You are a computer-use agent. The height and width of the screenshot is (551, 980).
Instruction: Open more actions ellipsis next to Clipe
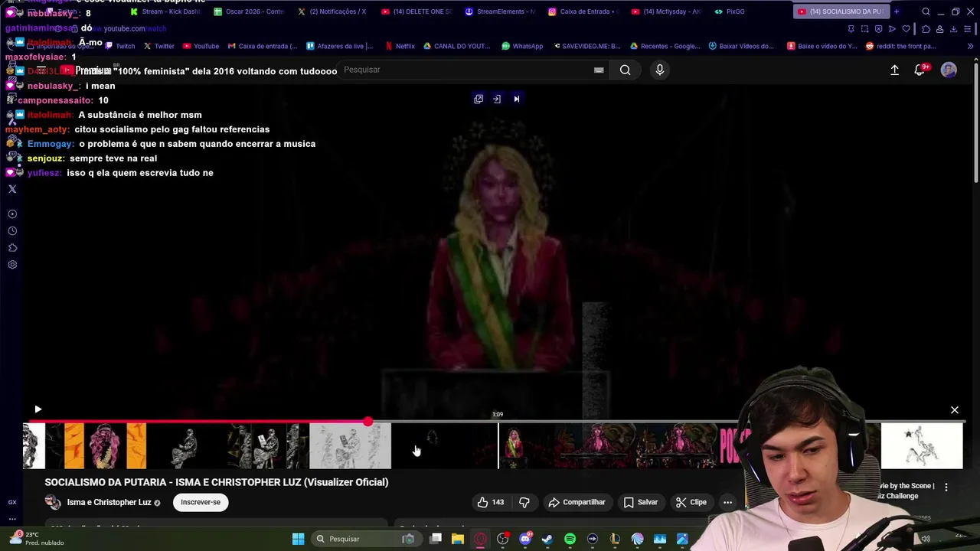pyautogui.click(x=727, y=502)
